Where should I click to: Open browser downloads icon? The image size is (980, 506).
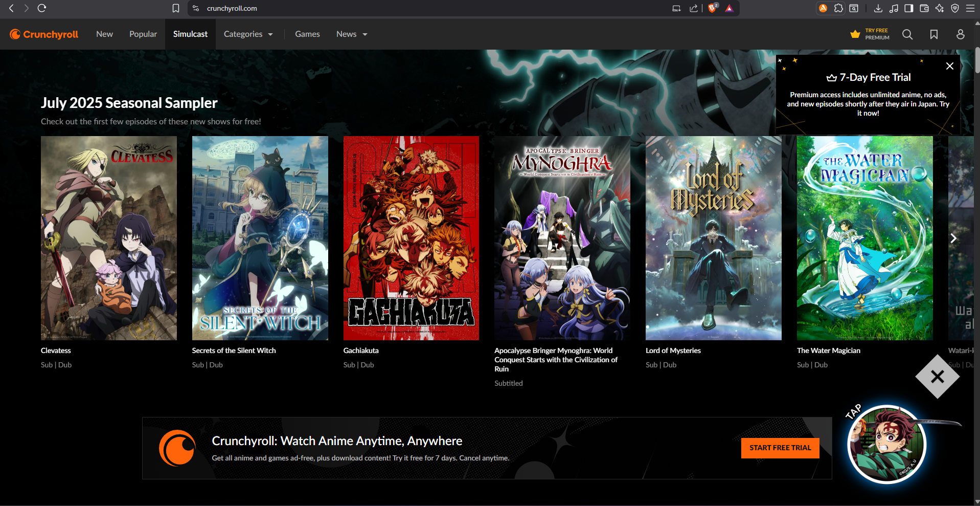[878, 8]
